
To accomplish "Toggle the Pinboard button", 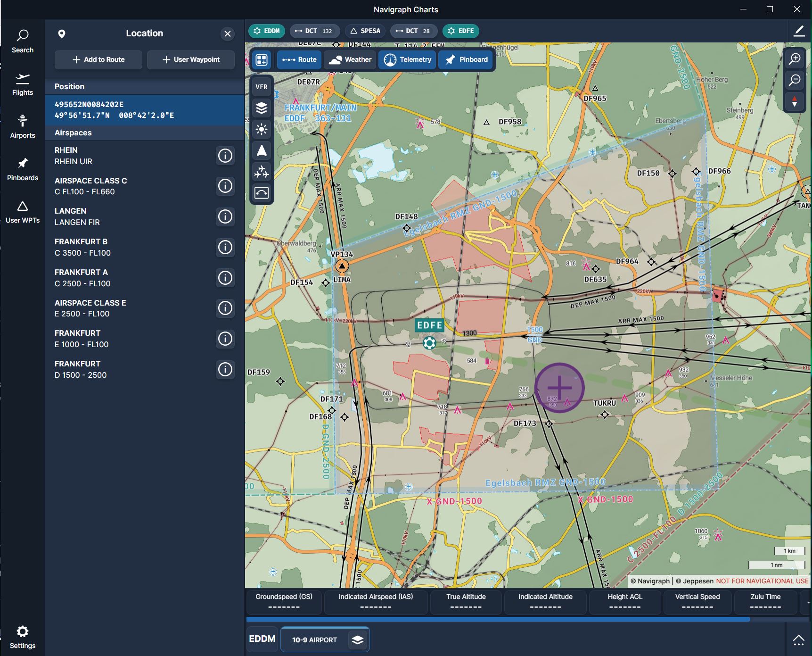I will click(x=467, y=59).
